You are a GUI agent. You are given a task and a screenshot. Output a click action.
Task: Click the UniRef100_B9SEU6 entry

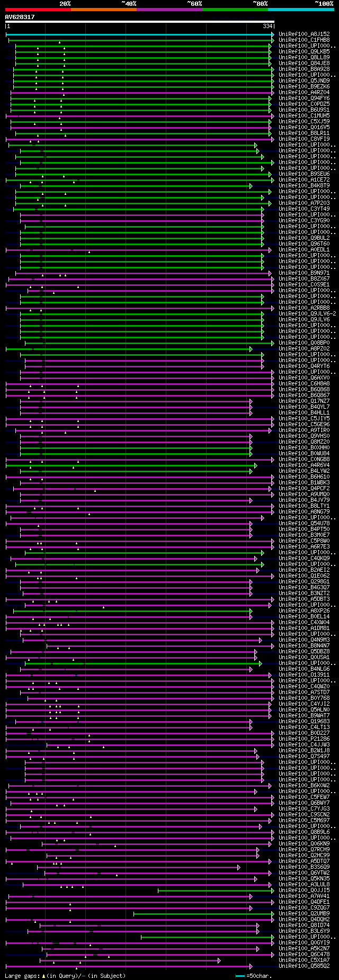tap(304, 174)
